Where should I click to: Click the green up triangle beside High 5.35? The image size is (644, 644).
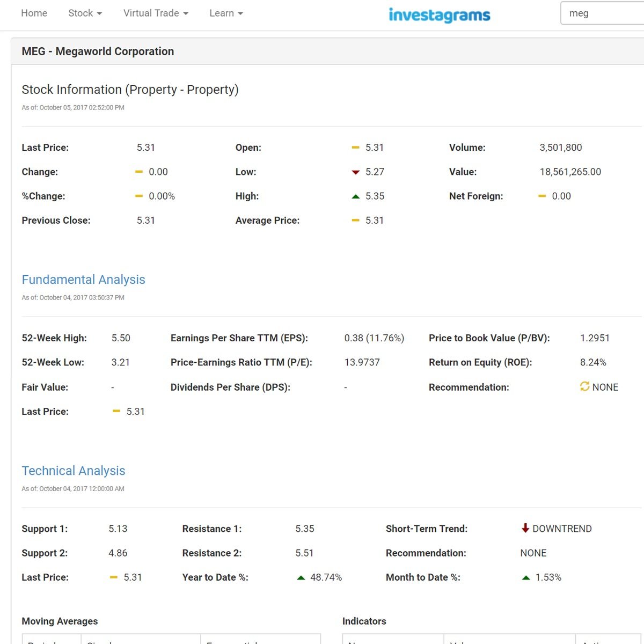point(355,196)
